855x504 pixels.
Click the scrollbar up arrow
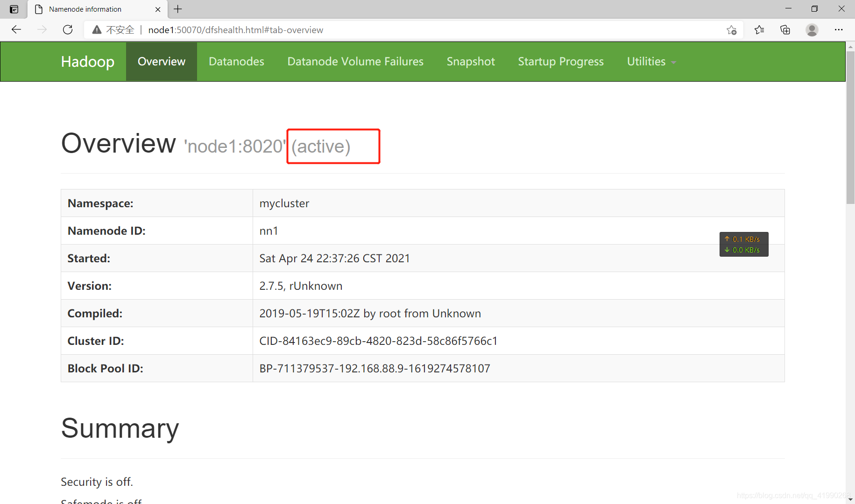coord(850,46)
